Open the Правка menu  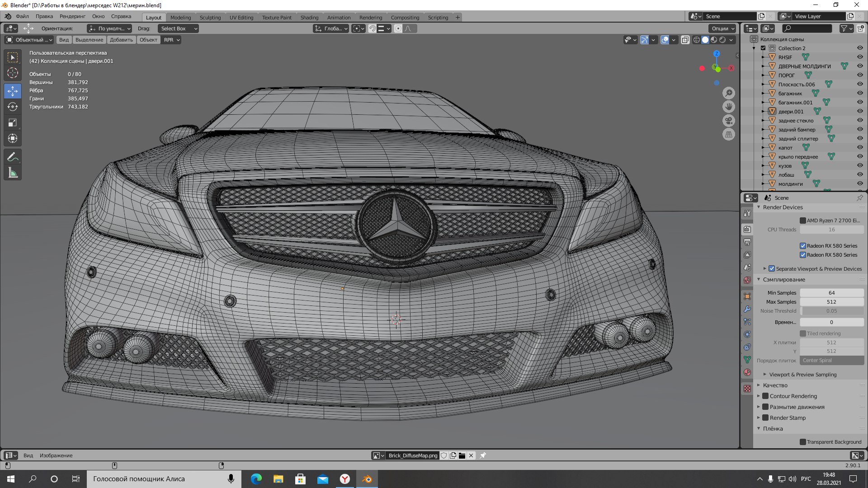pos(44,16)
